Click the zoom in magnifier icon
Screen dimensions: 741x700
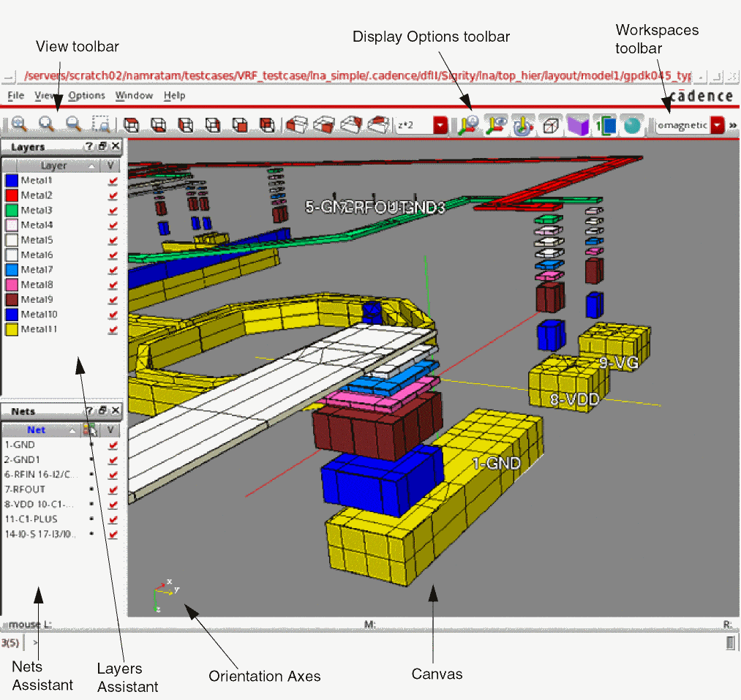tap(18, 125)
